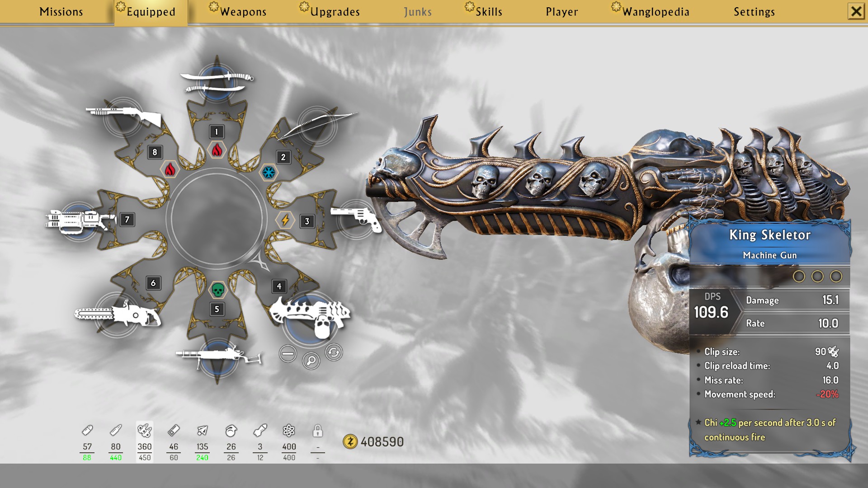Open the Wanglopedia tab
Viewport: 868px width, 488px height.
tap(656, 12)
